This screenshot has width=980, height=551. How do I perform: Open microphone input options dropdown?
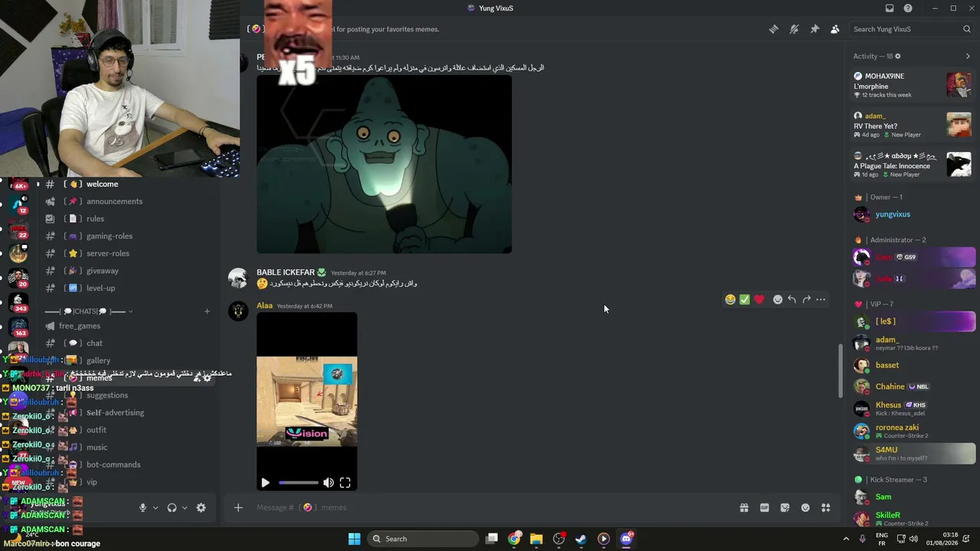(x=155, y=507)
